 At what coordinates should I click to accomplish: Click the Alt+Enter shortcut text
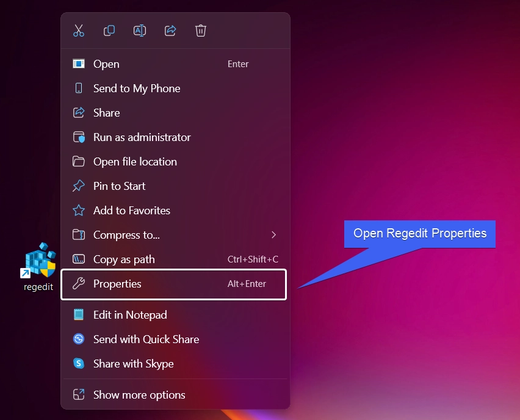coord(247,284)
